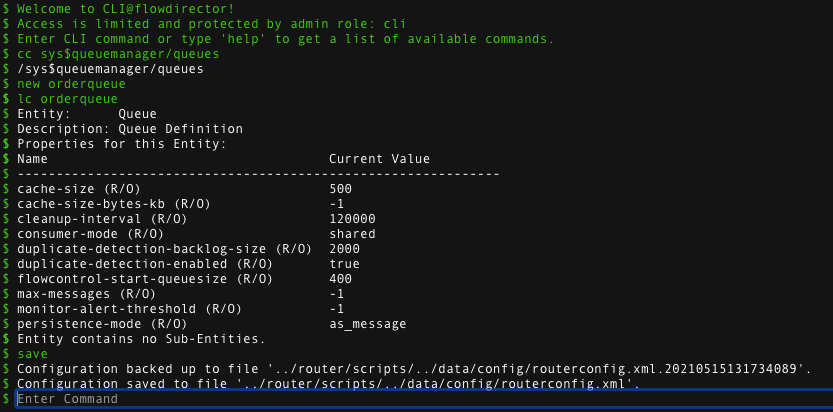
Task: Click the cleanup-interval value 120000
Action: pos(352,219)
